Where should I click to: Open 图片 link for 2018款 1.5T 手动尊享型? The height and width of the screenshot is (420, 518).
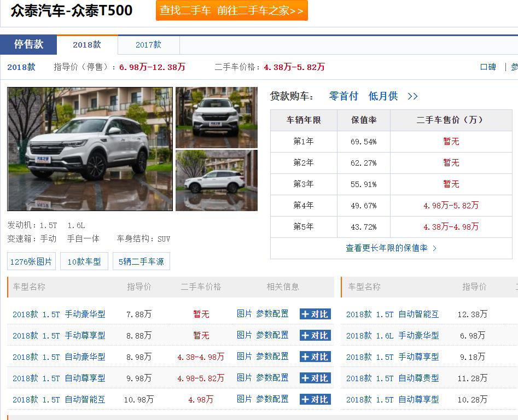pos(245,335)
